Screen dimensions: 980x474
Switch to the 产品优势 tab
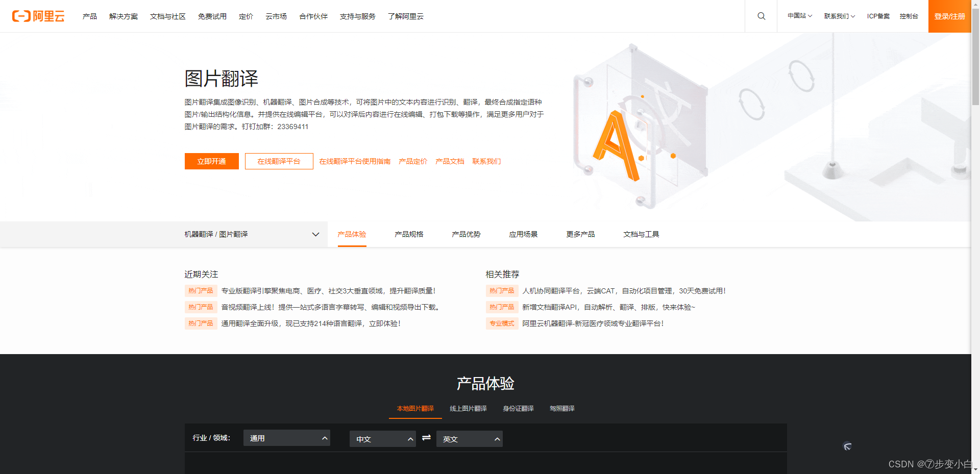[x=466, y=234]
